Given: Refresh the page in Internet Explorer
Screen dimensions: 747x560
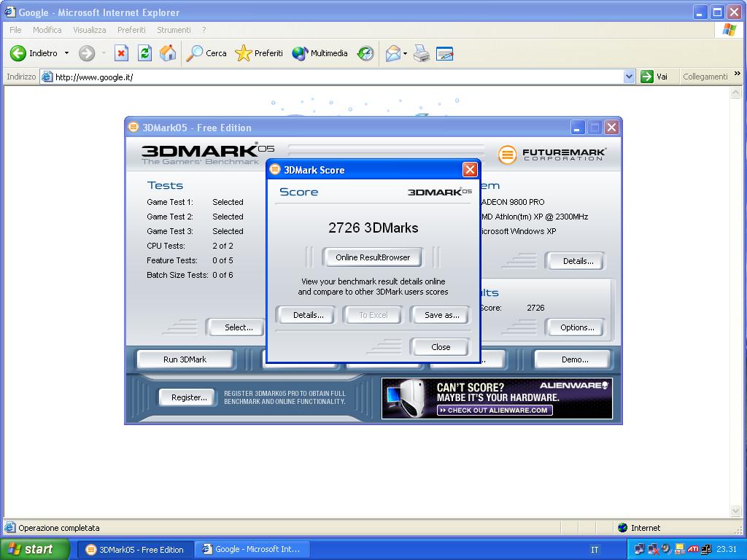Looking at the screenshot, I should click(x=145, y=53).
